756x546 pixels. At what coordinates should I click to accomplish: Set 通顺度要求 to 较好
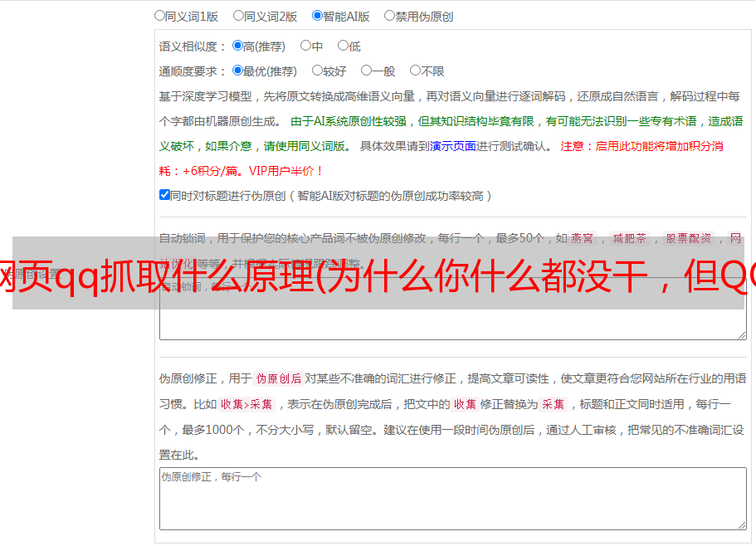pos(317,71)
